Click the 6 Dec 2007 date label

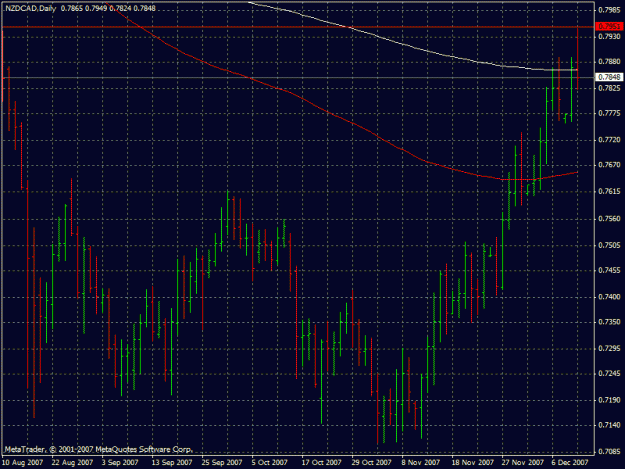570,463
